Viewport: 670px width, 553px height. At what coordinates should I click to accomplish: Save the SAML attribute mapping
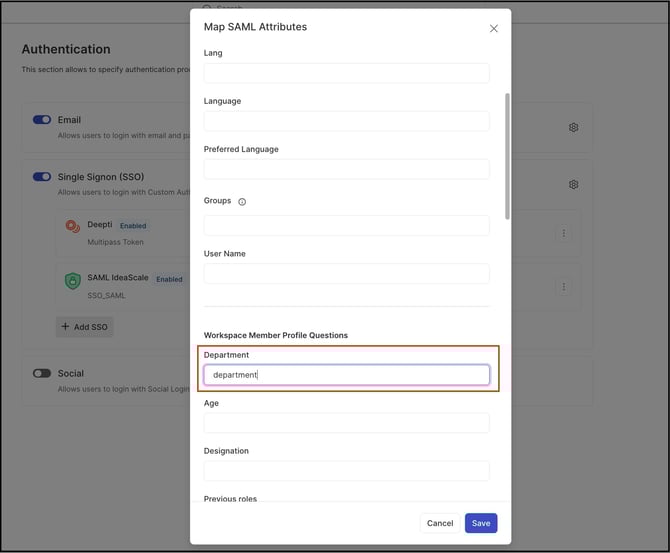click(x=481, y=523)
